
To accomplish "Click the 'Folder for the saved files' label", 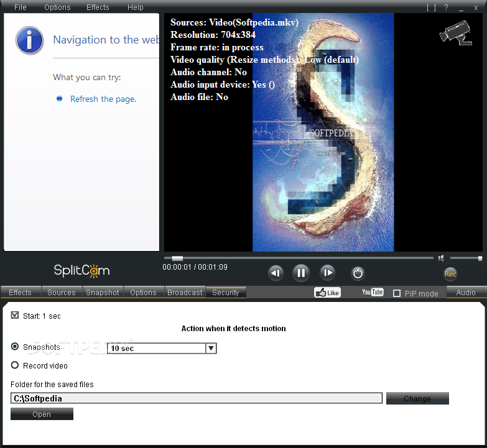I will pos(52,385).
